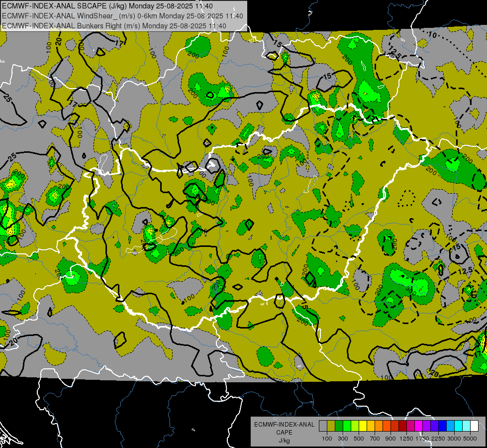Click the J/kg unit label in legend
Image resolution: width=487 pixels, height=448 pixels.
[284, 441]
